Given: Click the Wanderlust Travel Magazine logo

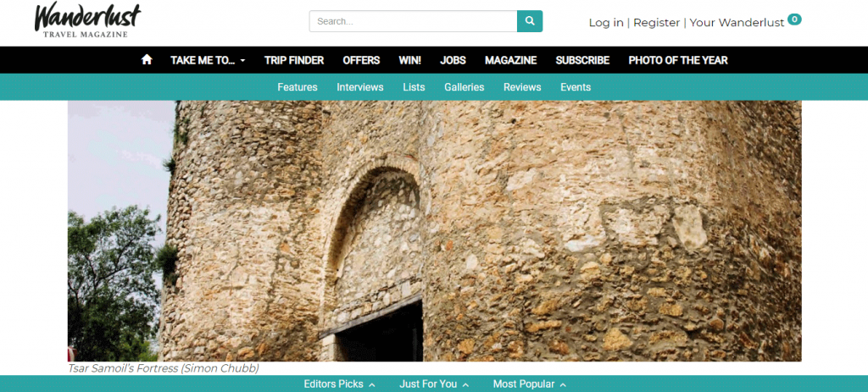Looking at the screenshot, I should pos(87,20).
